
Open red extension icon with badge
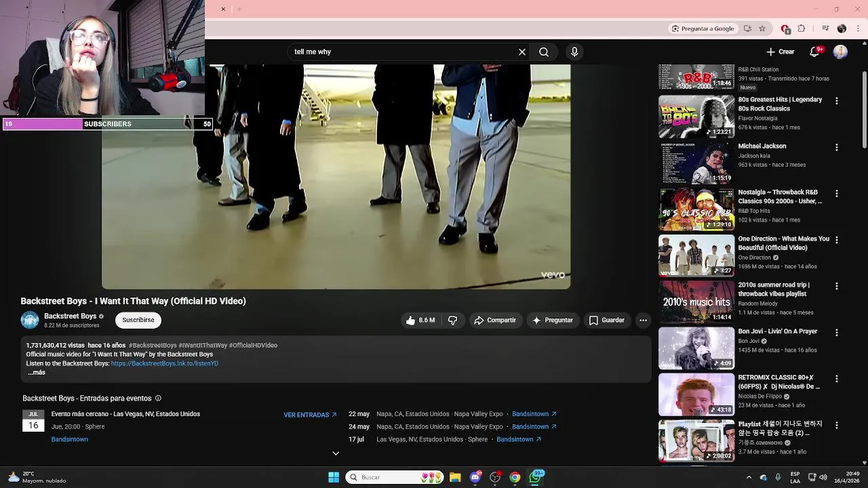[x=785, y=28]
